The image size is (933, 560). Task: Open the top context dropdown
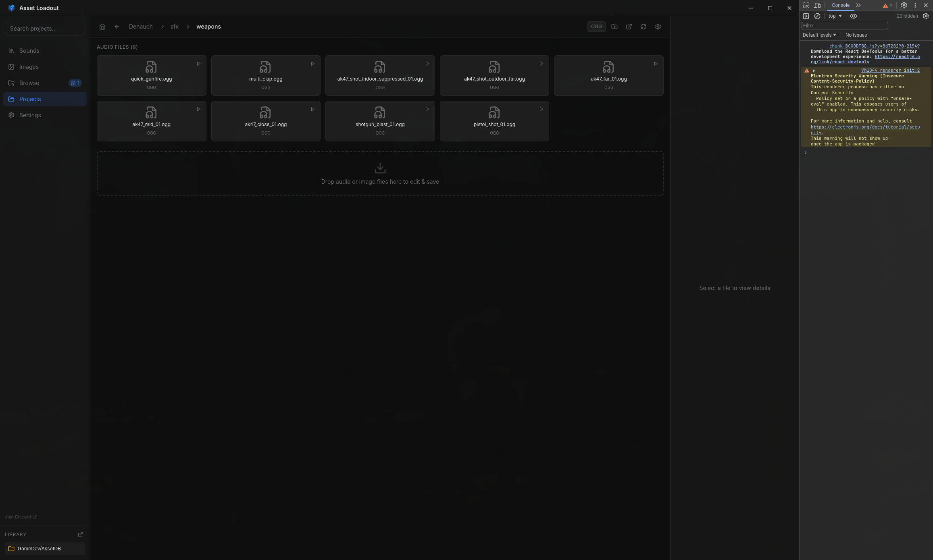click(x=835, y=16)
